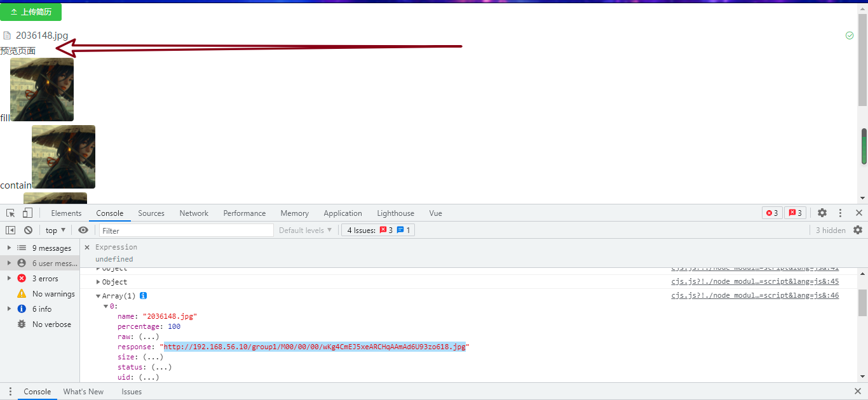The image size is (868, 400).
Task: Select the inspect element tool
Action: (10, 213)
